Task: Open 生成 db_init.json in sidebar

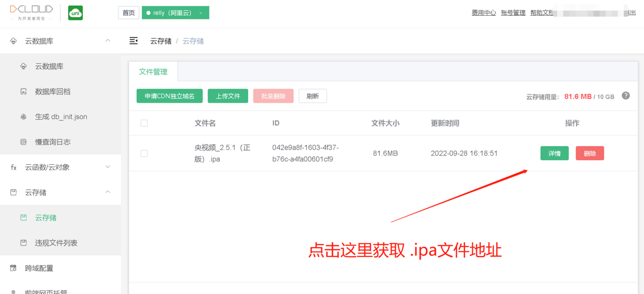Action: (x=60, y=117)
